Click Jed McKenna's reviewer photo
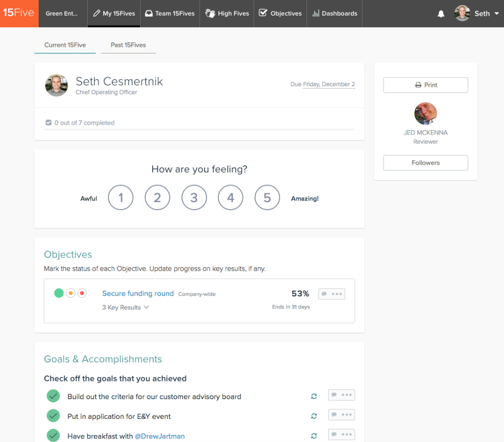This screenshot has height=442, width=504. (x=425, y=113)
